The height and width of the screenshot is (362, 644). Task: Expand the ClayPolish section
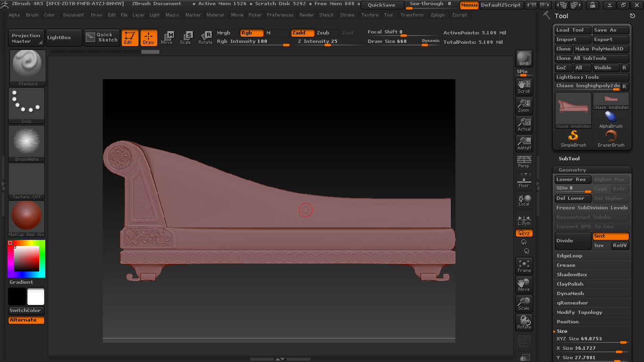pos(570,284)
